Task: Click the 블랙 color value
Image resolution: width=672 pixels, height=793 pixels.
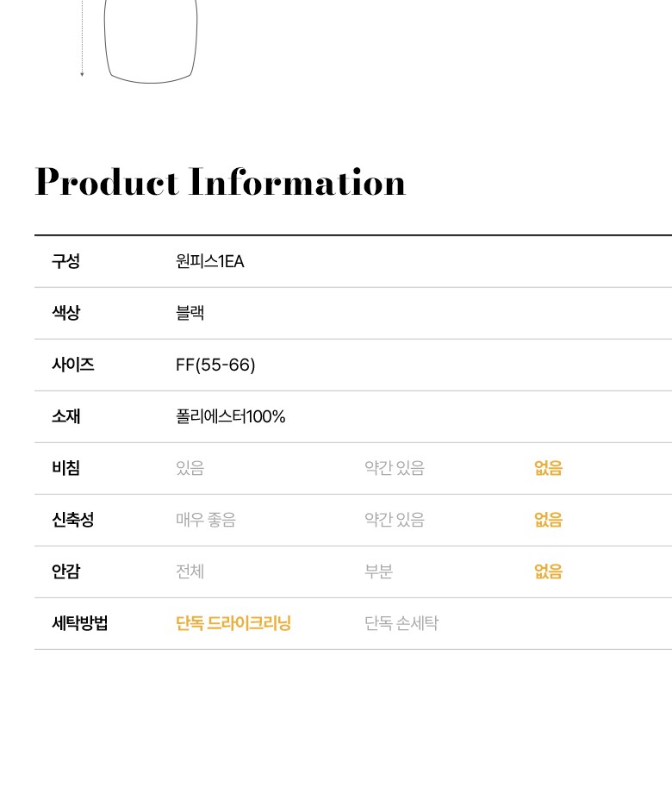Action: pos(190,313)
